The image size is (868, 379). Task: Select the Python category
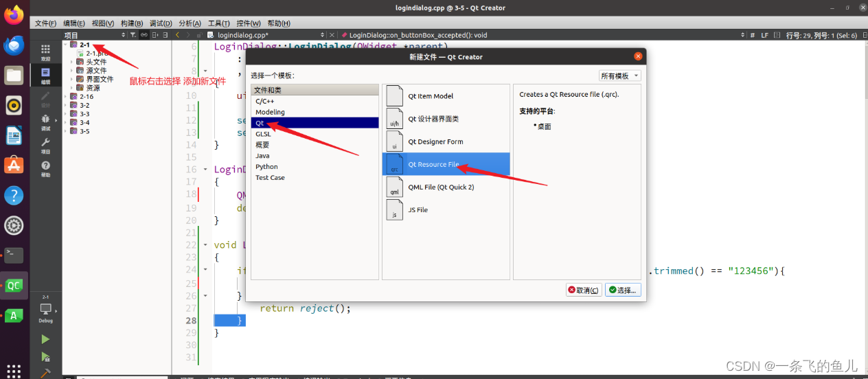point(315,166)
